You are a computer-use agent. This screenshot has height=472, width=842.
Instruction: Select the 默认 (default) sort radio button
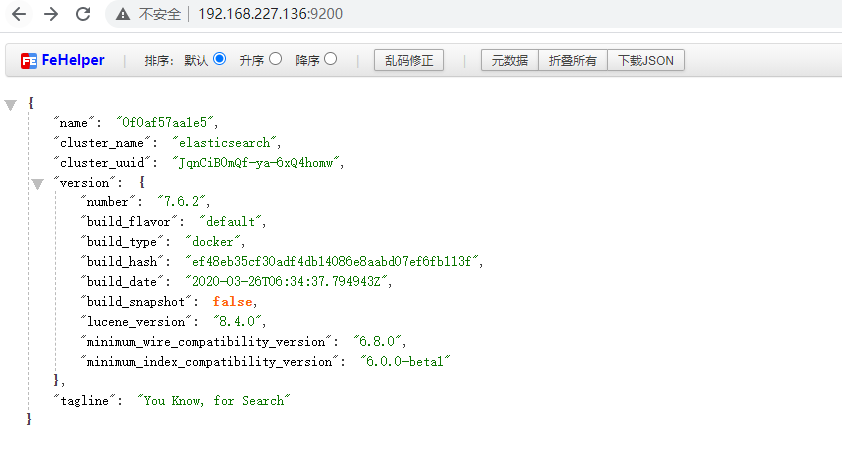click(x=219, y=59)
